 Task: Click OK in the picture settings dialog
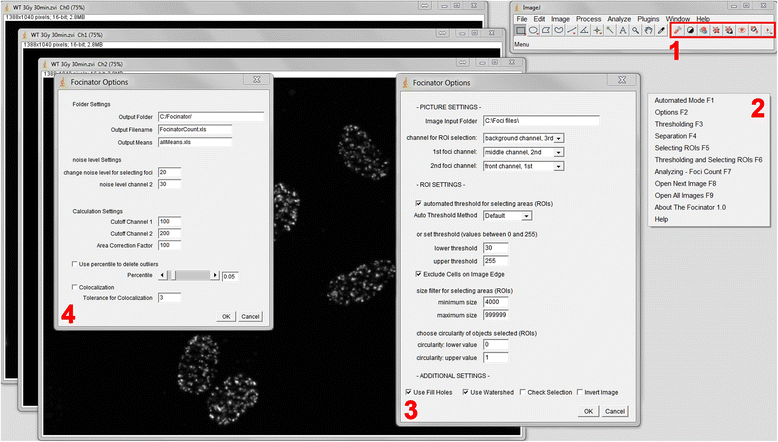[x=588, y=410]
